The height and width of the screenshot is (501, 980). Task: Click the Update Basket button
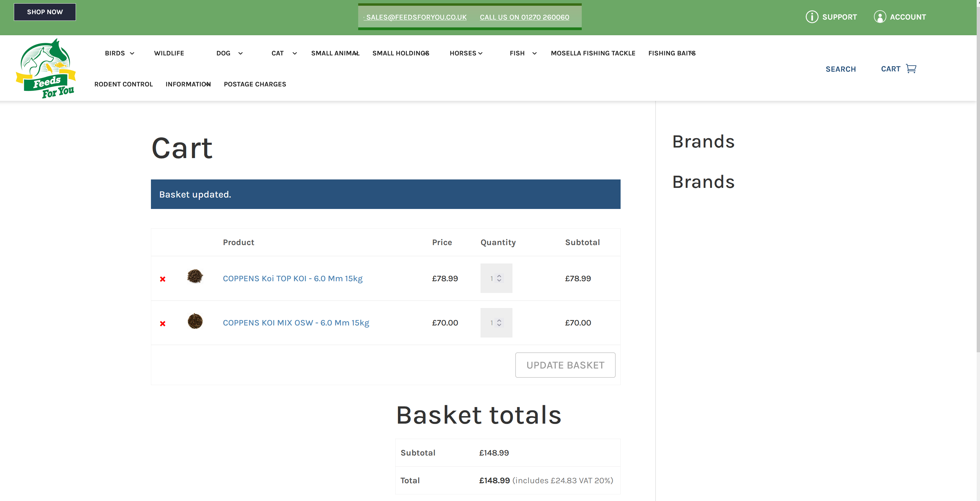[565, 365]
